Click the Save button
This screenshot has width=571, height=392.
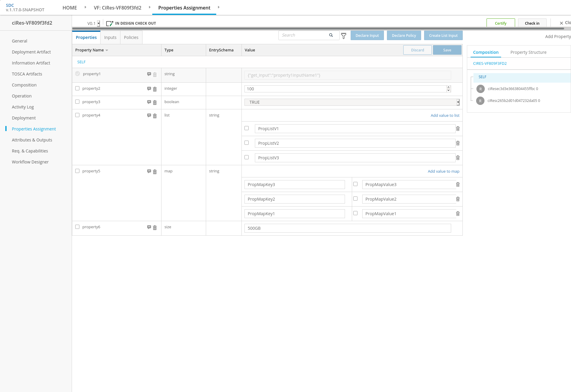447,50
